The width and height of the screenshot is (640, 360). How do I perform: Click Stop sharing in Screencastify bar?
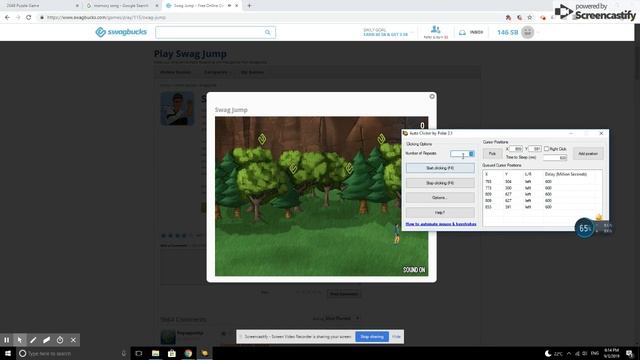point(372,337)
